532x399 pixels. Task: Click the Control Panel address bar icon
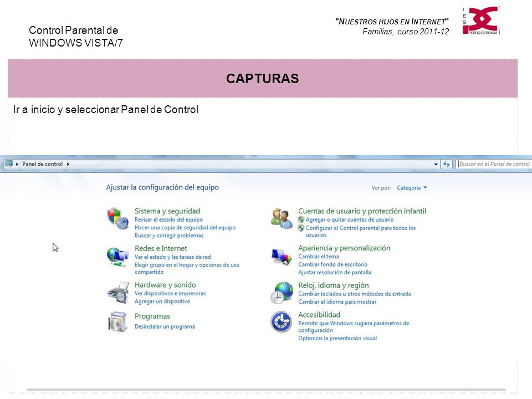click(9, 164)
